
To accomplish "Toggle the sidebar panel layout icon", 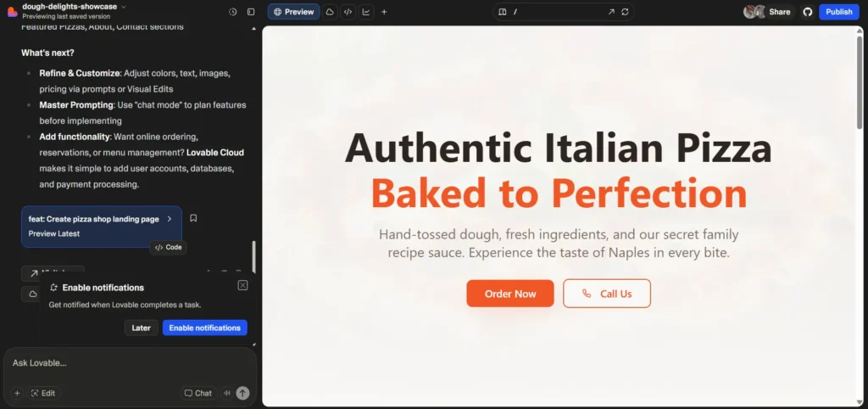I will (251, 12).
